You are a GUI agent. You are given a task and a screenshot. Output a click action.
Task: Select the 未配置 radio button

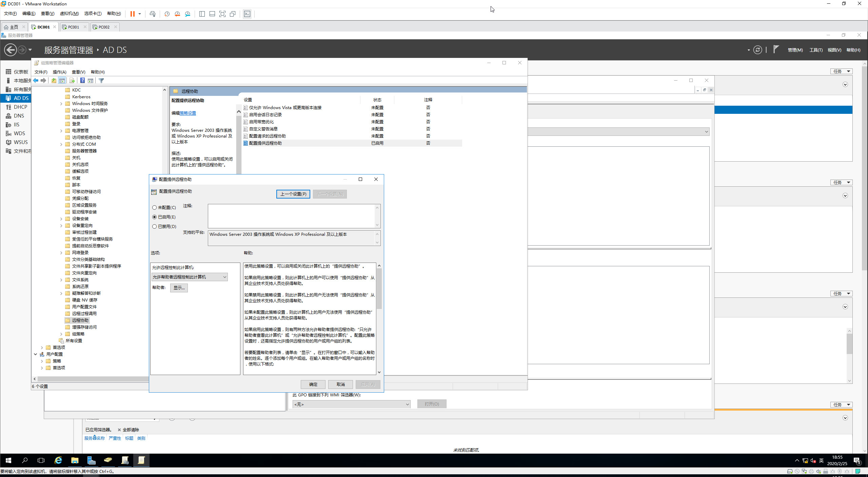coord(155,207)
